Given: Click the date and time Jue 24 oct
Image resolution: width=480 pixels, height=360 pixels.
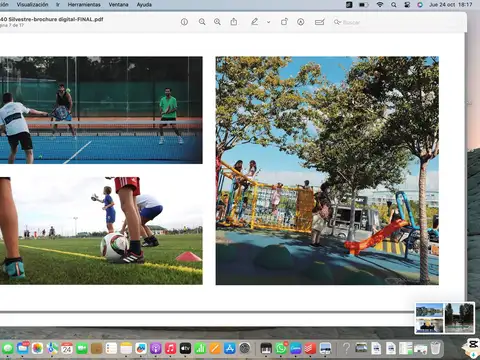Looking at the screenshot, I should coord(451,5).
